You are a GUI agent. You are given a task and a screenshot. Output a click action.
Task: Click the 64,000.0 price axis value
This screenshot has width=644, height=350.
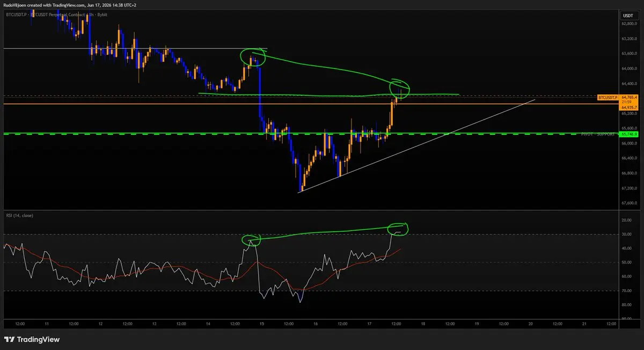click(628, 69)
